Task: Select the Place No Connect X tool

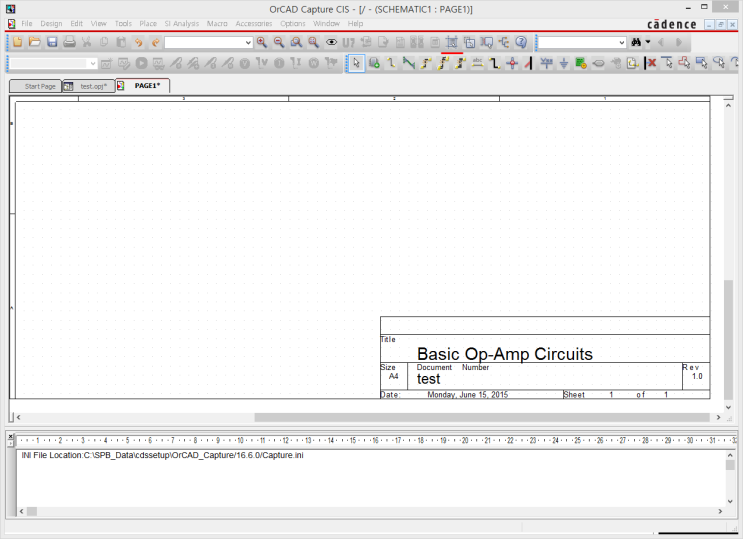Action: 651,63
